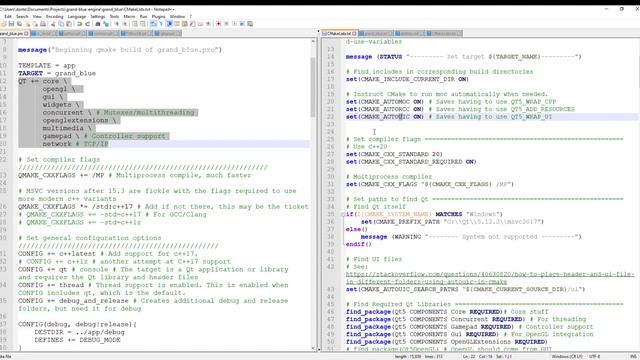Open the stackoverflow.com link in CMakeLists comment
The height and width of the screenshot is (360, 640).
click(x=490, y=278)
